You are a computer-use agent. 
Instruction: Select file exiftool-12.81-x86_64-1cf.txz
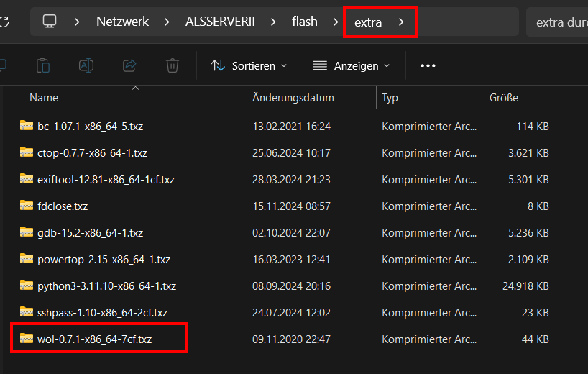[106, 180]
